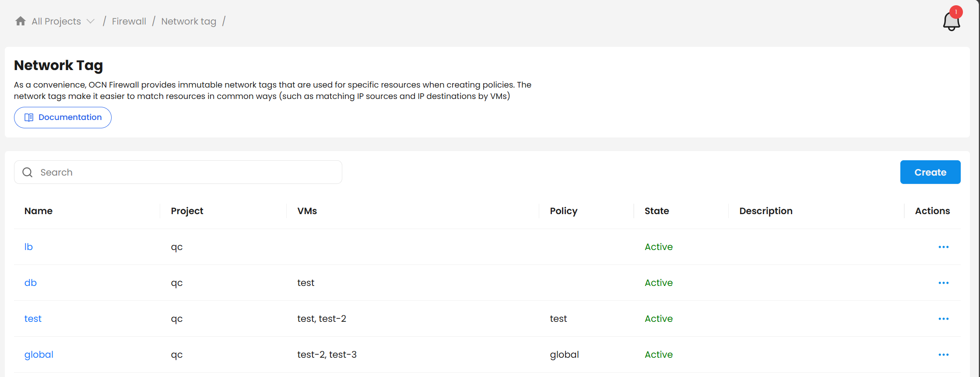
Task: Focus the Search input field
Action: coord(188,173)
